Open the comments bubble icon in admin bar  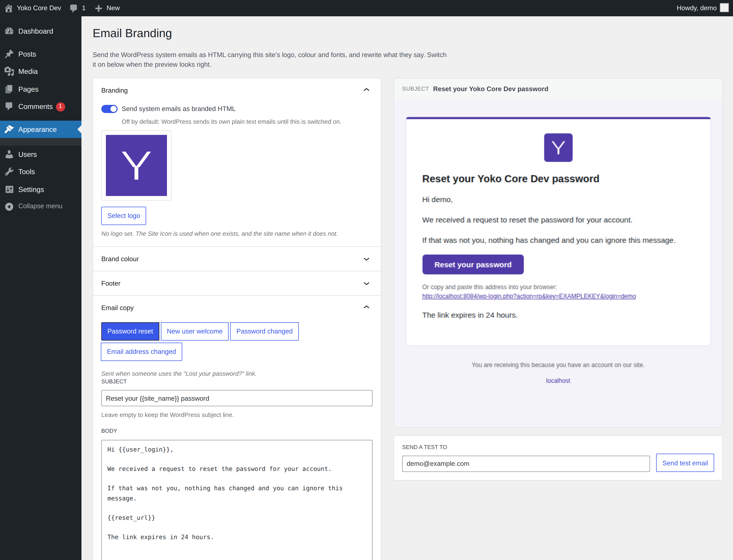[74, 8]
